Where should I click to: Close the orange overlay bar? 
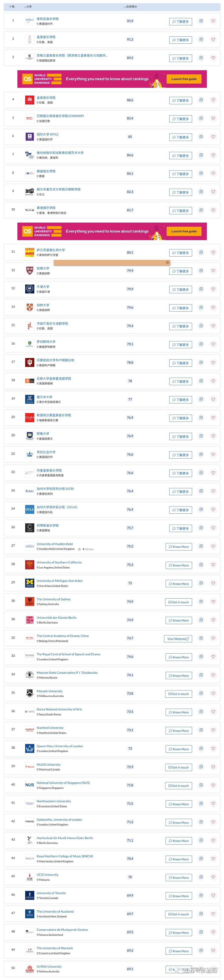167,262
